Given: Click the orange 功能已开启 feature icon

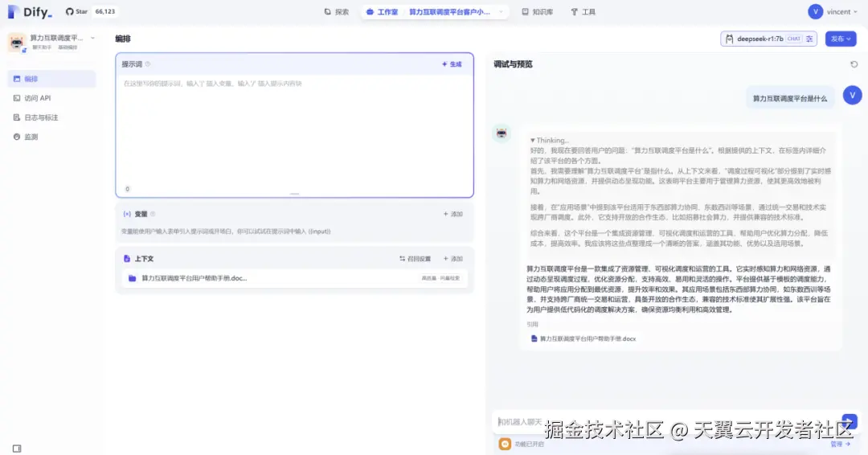Looking at the screenshot, I should click(505, 444).
